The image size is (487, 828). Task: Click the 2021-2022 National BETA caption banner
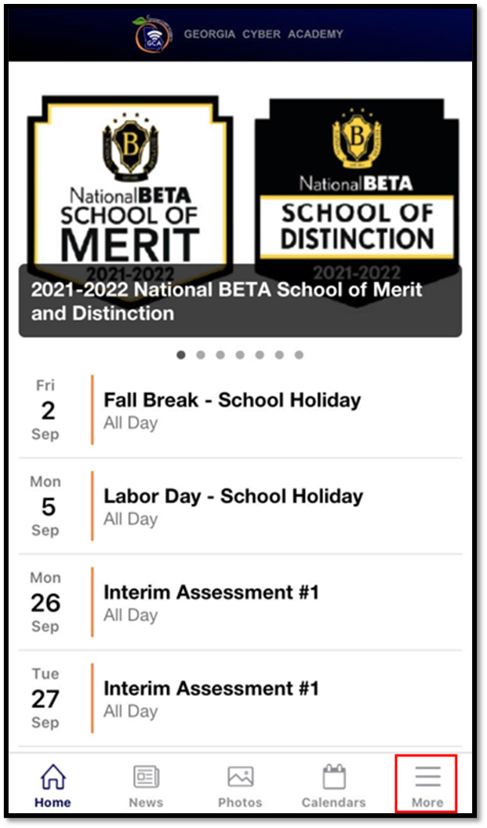(240, 301)
